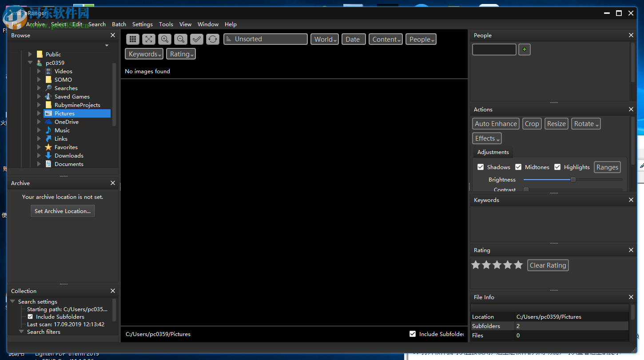Click the refresh/rescan icon in the toolbar
644x360 pixels.
pos(213,39)
